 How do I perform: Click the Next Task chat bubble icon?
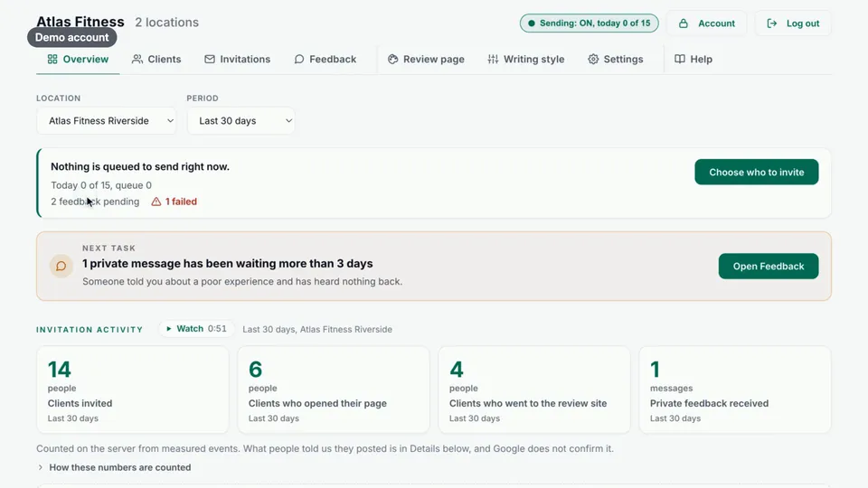[x=61, y=266]
